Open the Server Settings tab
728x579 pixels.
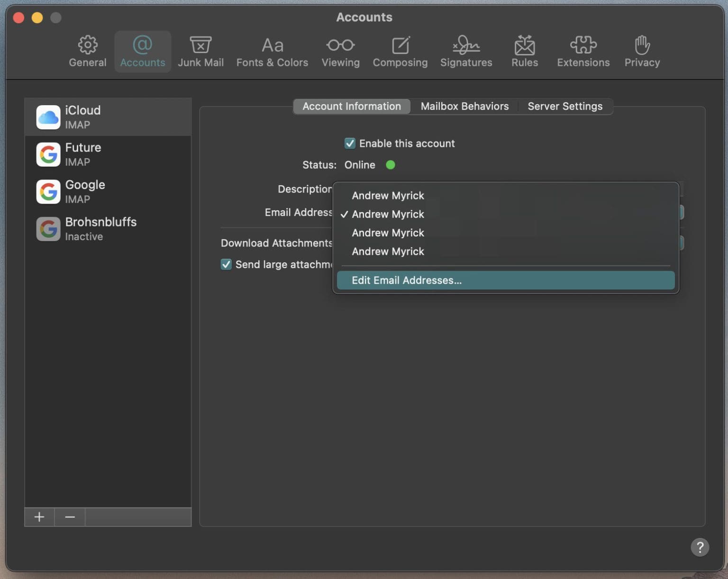click(565, 106)
